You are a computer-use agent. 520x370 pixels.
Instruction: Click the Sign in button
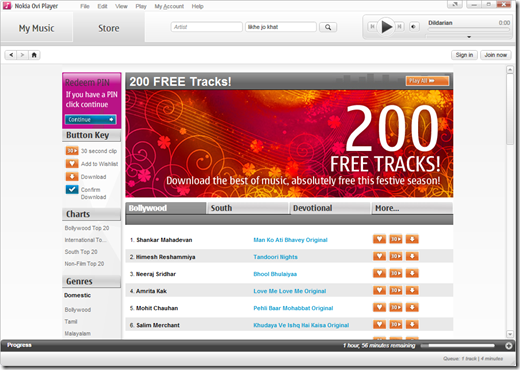pyautogui.click(x=464, y=55)
